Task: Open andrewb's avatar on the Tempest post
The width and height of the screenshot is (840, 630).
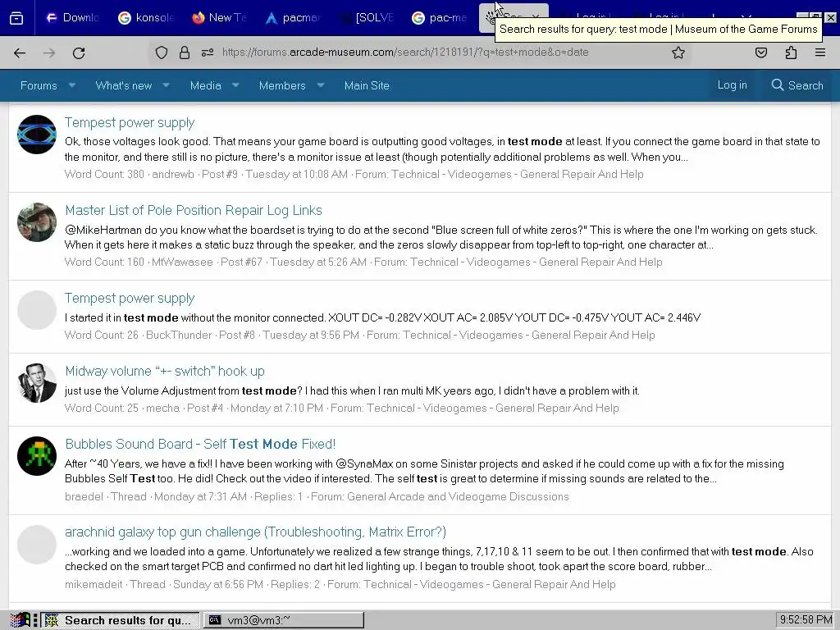Action: pyautogui.click(x=36, y=135)
